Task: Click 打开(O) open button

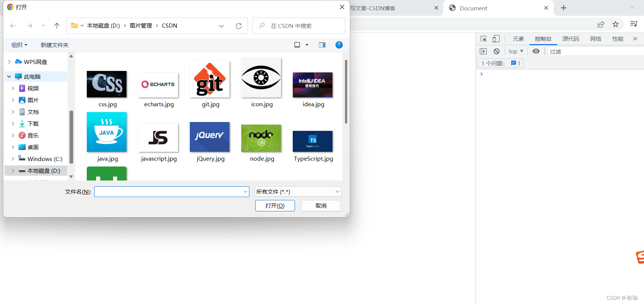Action: coord(275,205)
